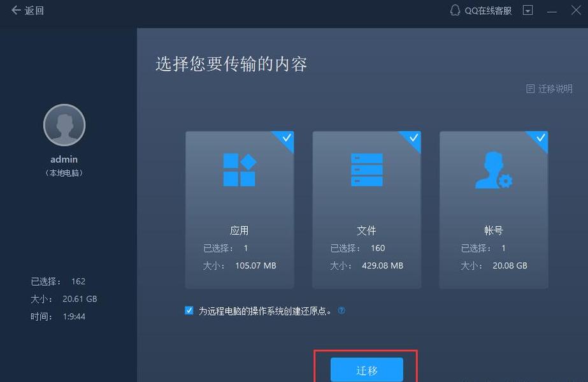Click the estimated time 1:9:44

coord(75,317)
